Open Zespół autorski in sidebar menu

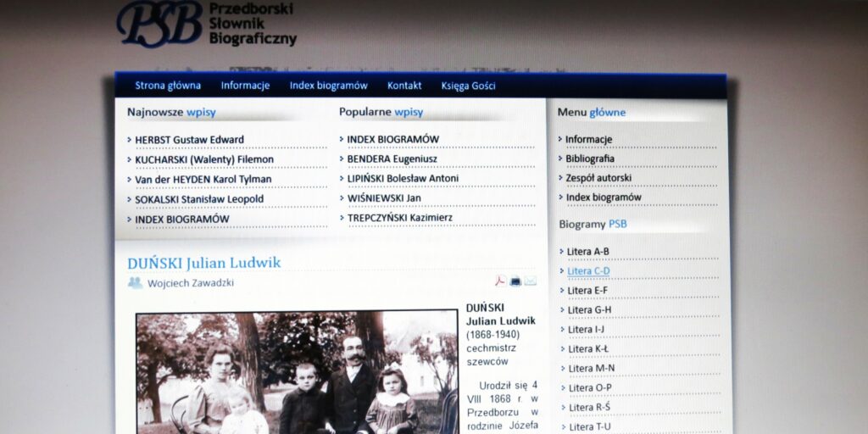pyautogui.click(x=598, y=178)
